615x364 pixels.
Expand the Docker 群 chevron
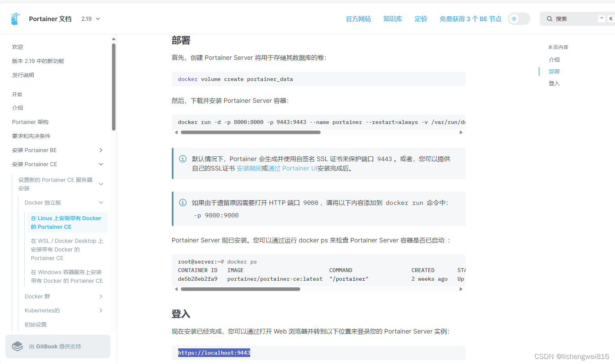click(x=101, y=296)
